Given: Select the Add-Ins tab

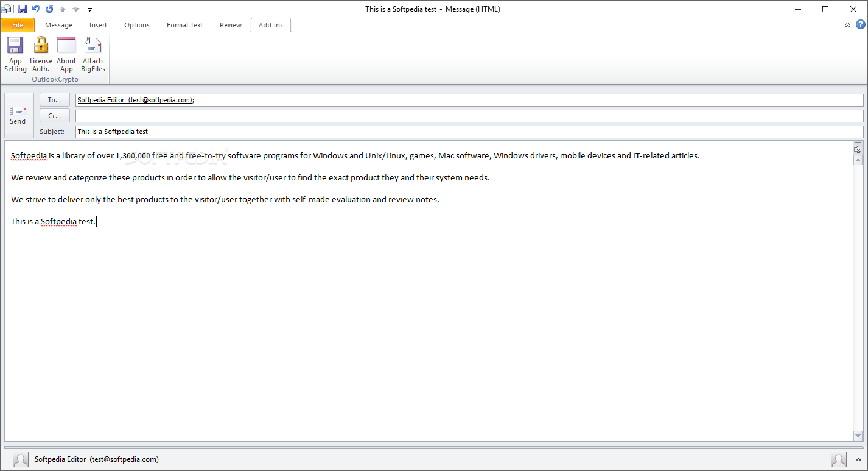Looking at the screenshot, I should pyautogui.click(x=271, y=25).
